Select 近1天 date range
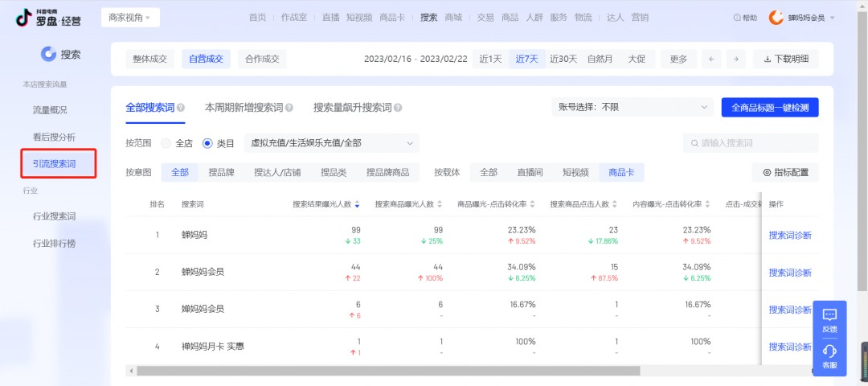The image size is (868, 386). 490,60
